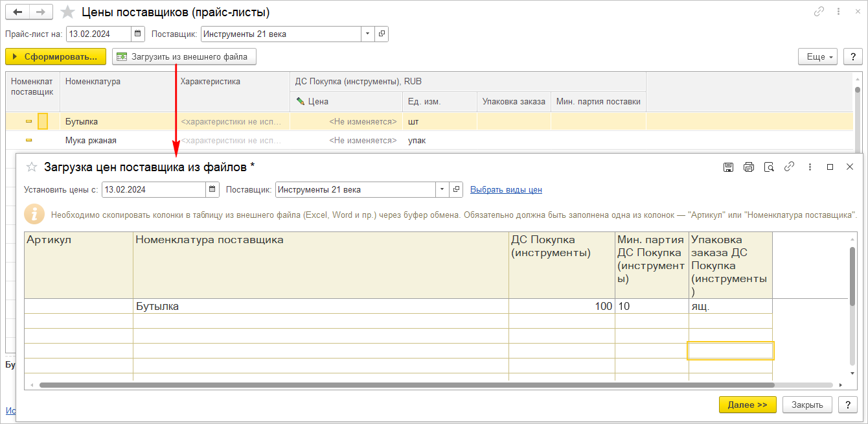
Task: Select the Бутылка cell in Номенклатура поставщика
Action: (x=321, y=306)
